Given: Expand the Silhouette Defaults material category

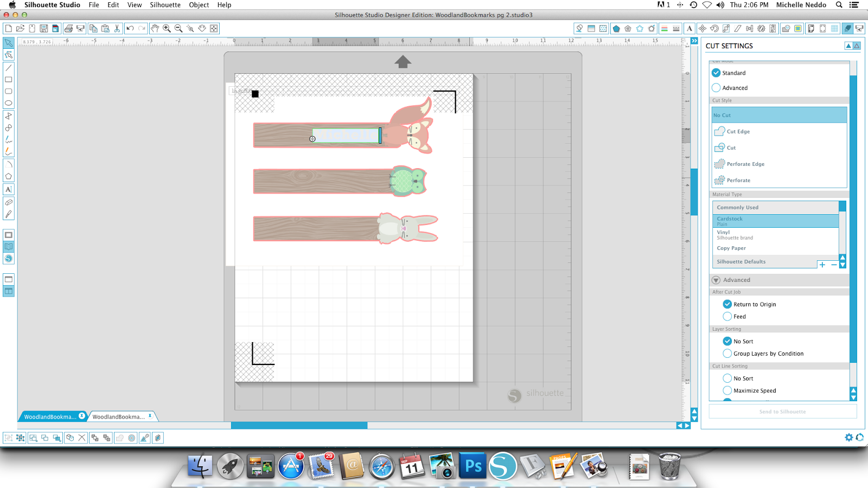Looking at the screenshot, I should pyautogui.click(x=741, y=261).
